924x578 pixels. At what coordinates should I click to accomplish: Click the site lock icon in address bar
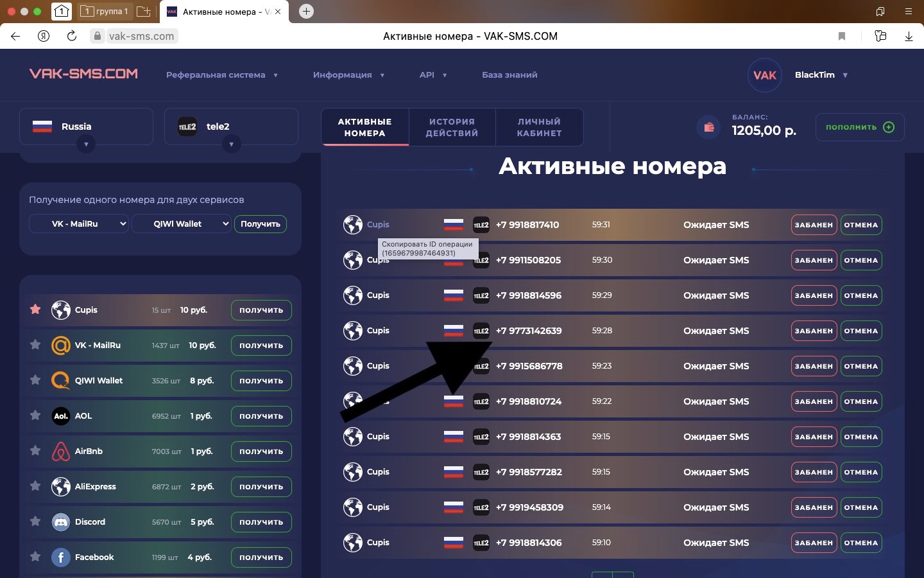(98, 36)
